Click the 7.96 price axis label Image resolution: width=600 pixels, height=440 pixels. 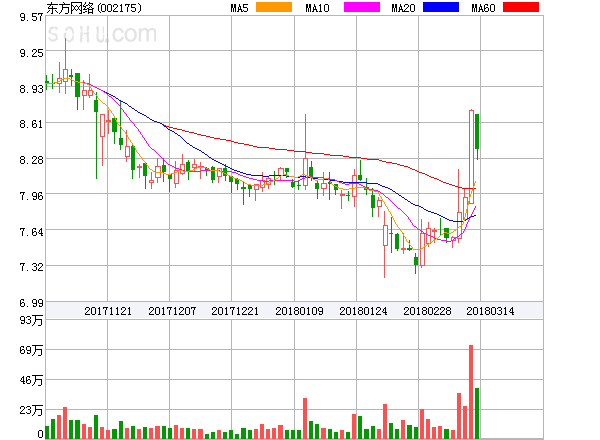31,196
